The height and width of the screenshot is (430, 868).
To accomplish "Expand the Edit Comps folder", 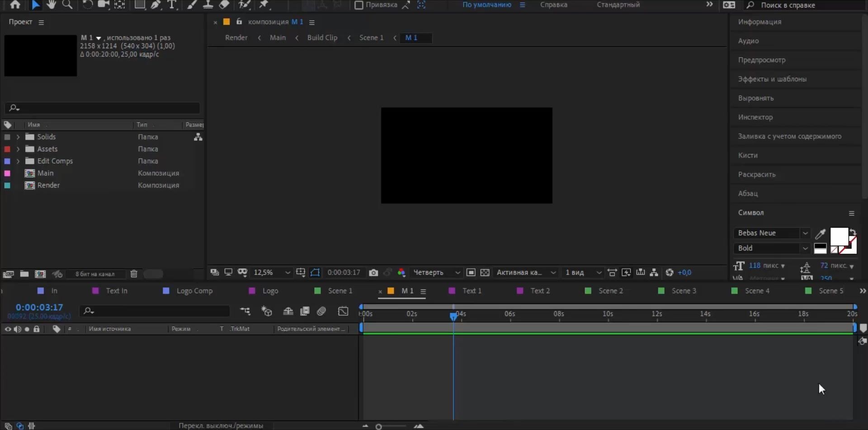I will click(x=18, y=161).
